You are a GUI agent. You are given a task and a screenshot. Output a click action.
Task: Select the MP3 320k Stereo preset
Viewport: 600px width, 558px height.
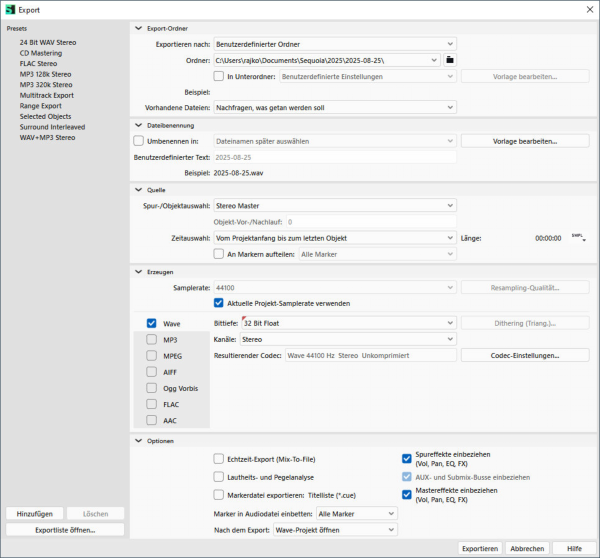(47, 85)
